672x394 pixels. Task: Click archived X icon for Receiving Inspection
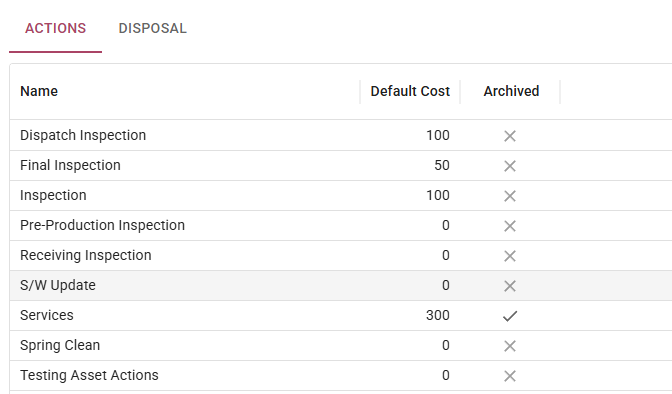[x=510, y=256]
